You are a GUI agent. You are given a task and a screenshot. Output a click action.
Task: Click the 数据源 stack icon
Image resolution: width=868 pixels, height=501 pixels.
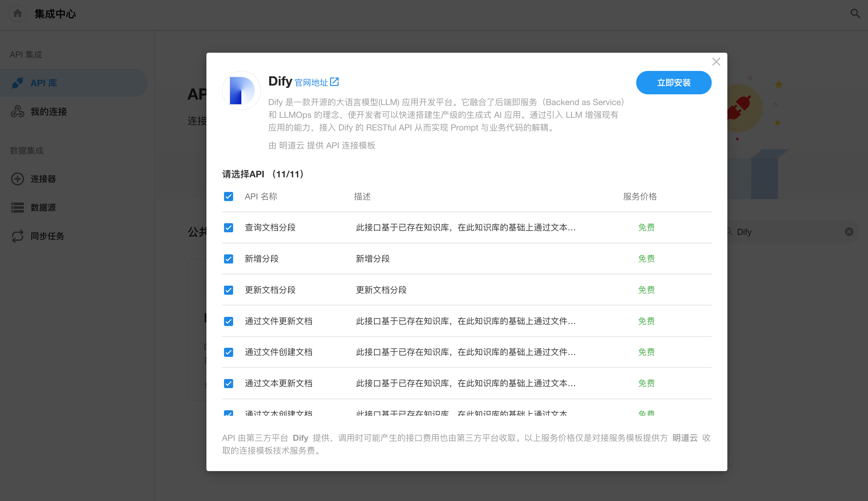coord(18,208)
